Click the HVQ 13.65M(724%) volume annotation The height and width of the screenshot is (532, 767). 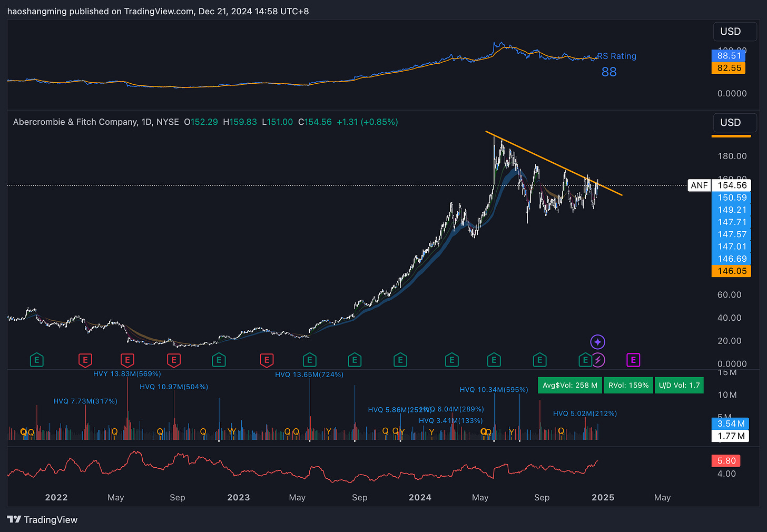309,375
